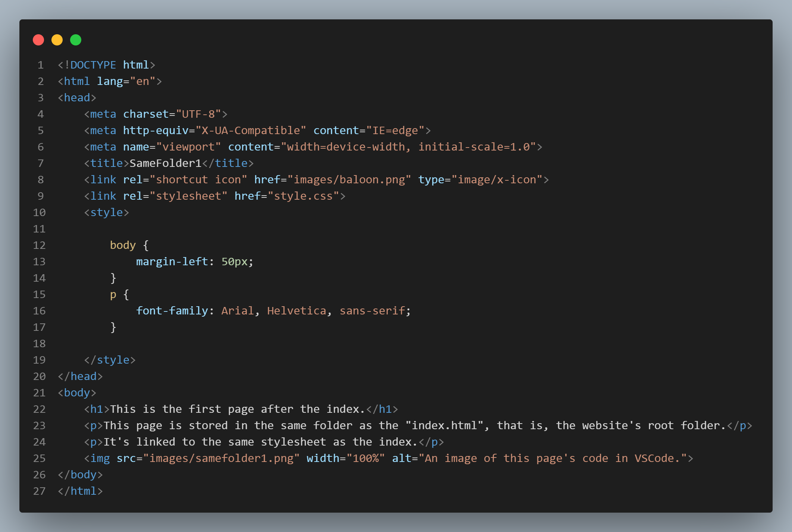Click the "UTF-8" charset value
Image resolution: width=792 pixels, height=532 pixels.
198,114
